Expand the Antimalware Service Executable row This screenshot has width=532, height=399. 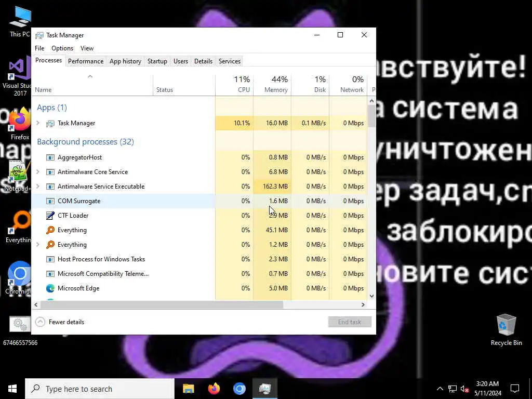coord(38,187)
